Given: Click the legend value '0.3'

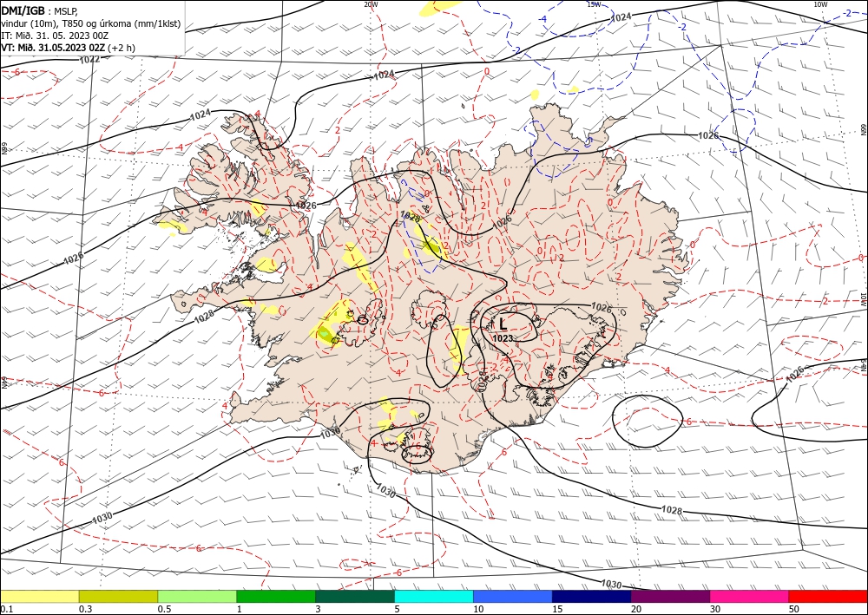Looking at the screenshot, I should click(x=85, y=609).
